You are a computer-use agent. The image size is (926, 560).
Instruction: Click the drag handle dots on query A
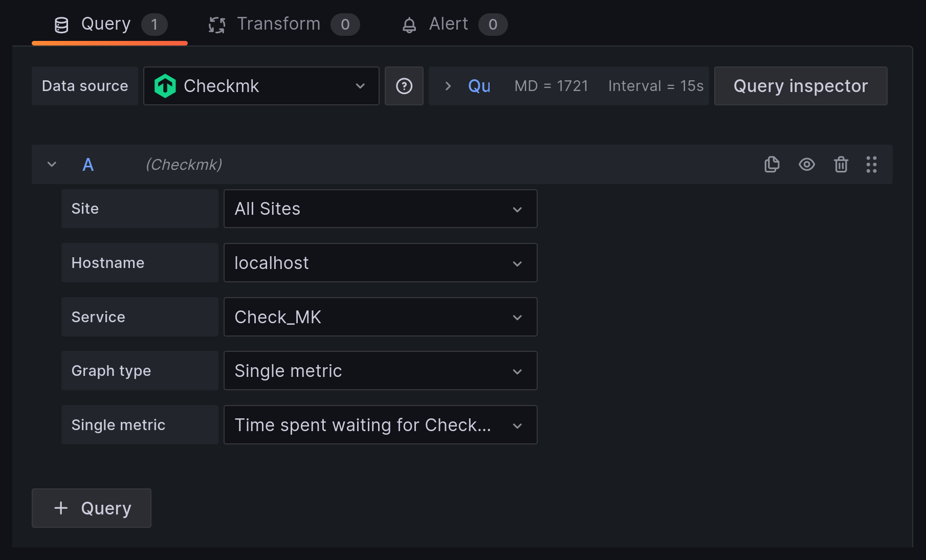click(871, 164)
